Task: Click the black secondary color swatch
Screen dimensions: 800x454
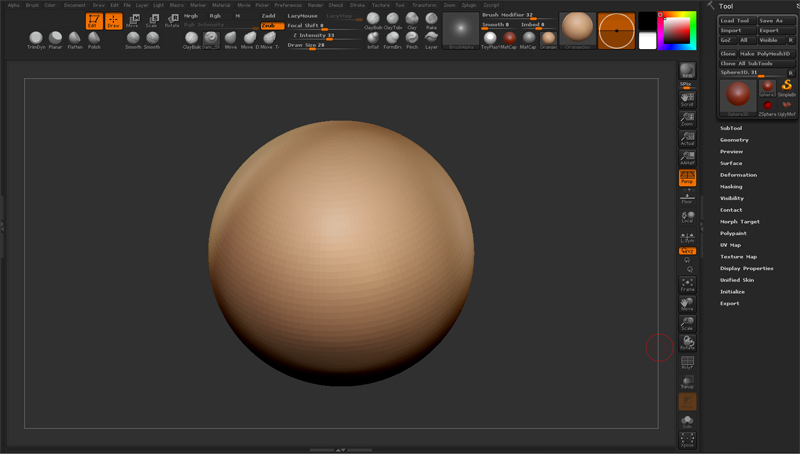Action: point(647,21)
